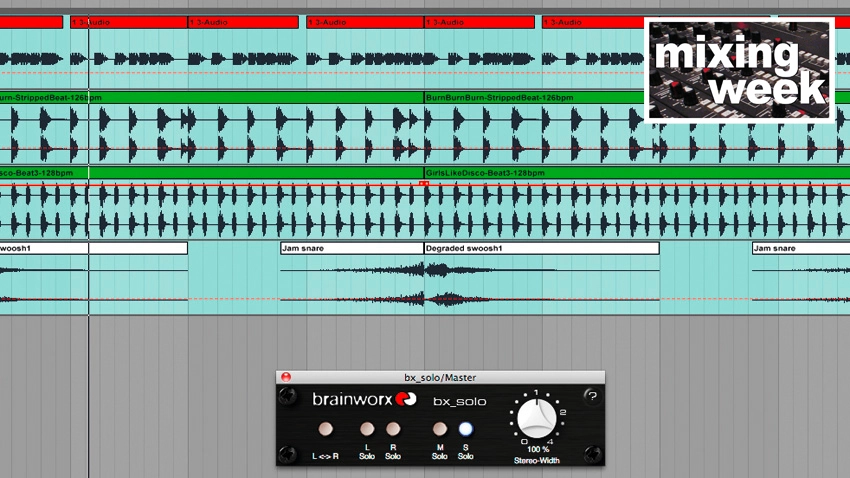This screenshot has height=478, width=850.
Task: Select the Jam snare clip before Degraded swoosh1
Action: click(x=352, y=248)
